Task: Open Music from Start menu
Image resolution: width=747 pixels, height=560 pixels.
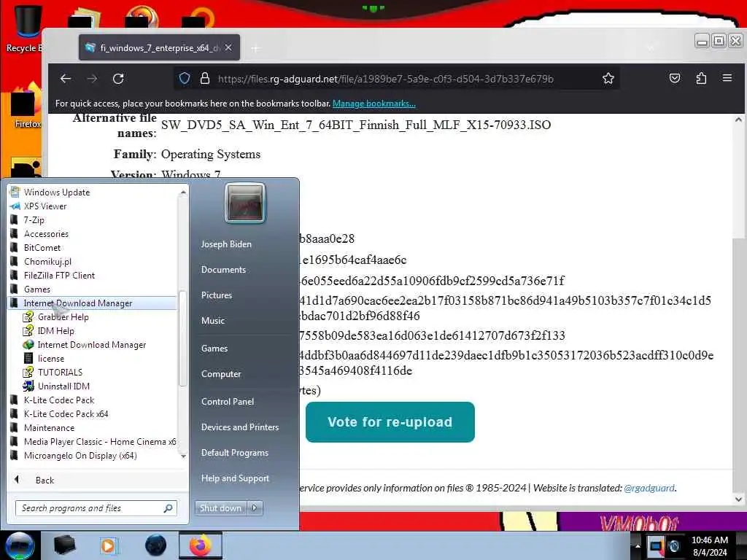Action: [x=212, y=321]
